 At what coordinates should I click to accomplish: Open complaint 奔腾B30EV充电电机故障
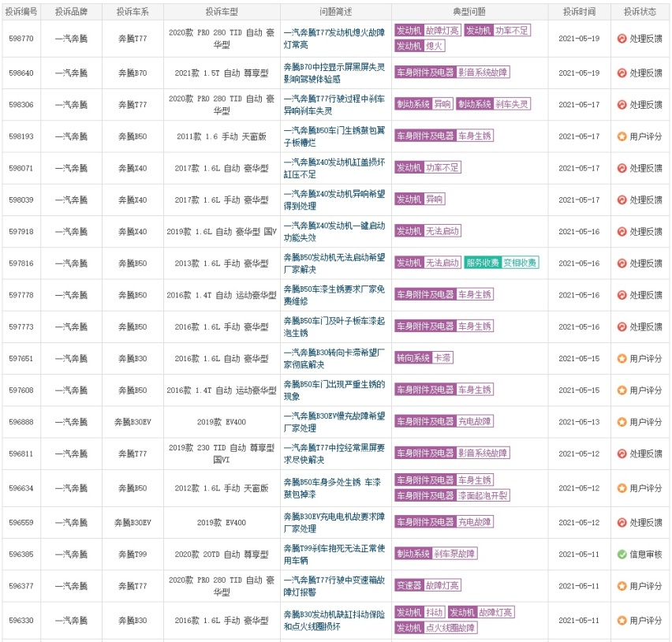pos(334,522)
